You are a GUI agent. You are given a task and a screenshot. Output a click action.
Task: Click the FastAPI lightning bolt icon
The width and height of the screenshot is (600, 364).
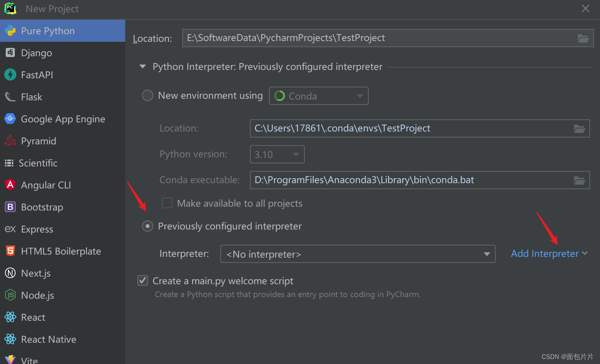pos(10,74)
